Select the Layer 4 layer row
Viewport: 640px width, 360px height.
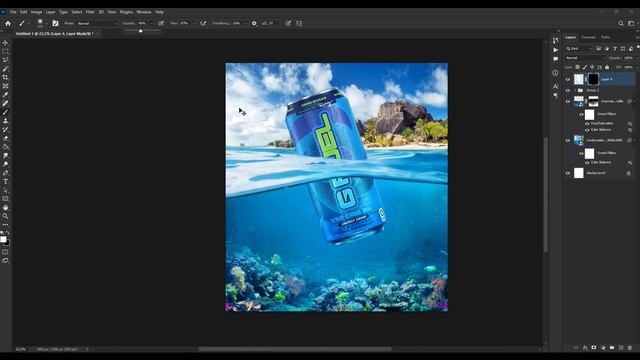pos(600,79)
